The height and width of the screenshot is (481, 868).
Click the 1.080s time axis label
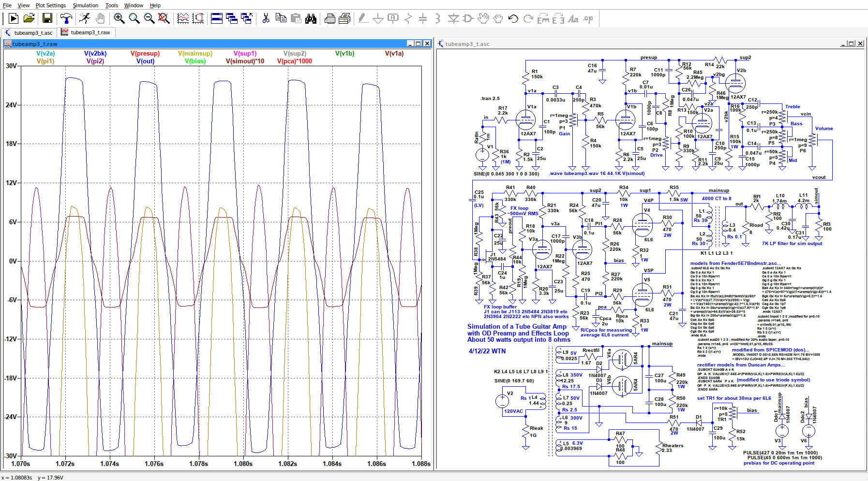point(243,464)
